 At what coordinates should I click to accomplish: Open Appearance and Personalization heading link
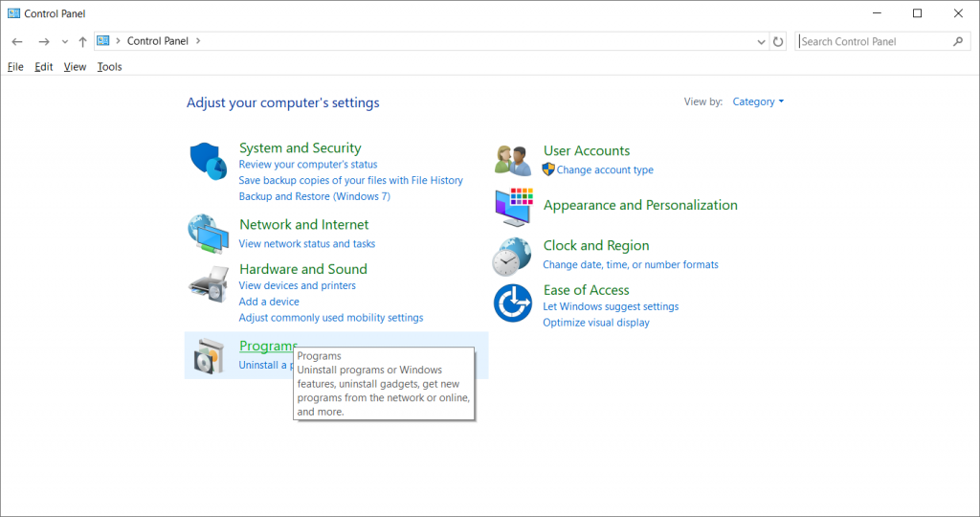pyautogui.click(x=640, y=205)
